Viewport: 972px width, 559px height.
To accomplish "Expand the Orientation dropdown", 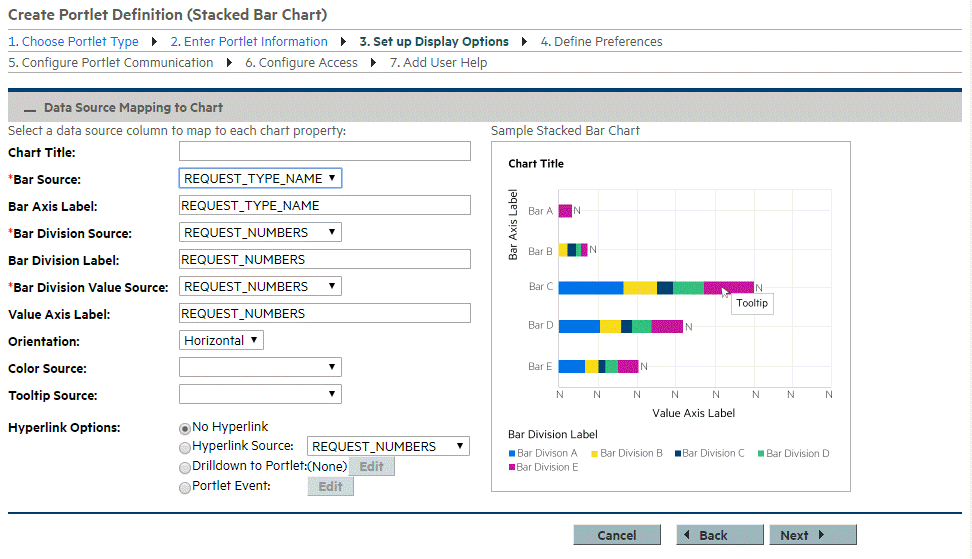I will [221, 340].
